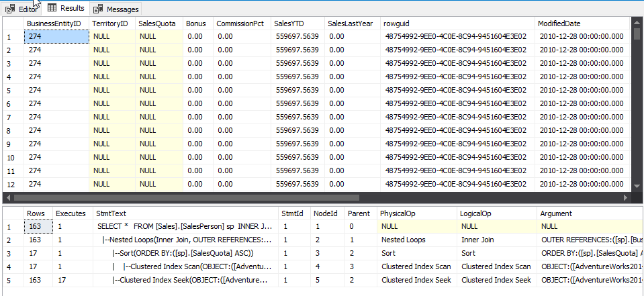Image resolution: width=644 pixels, height=296 pixels.
Task: Select the CommissionPct column header
Action: tap(242, 23)
